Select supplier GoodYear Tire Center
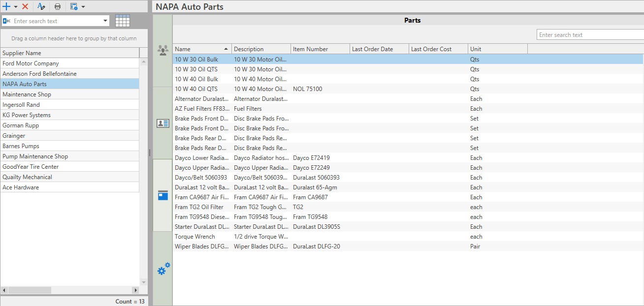This screenshot has height=306, width=644. click(70, 166)
